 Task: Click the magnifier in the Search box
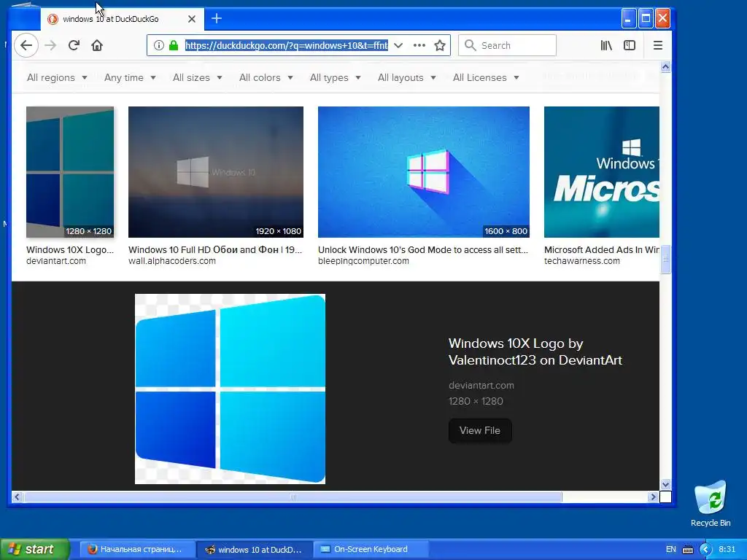click(471, 45)
